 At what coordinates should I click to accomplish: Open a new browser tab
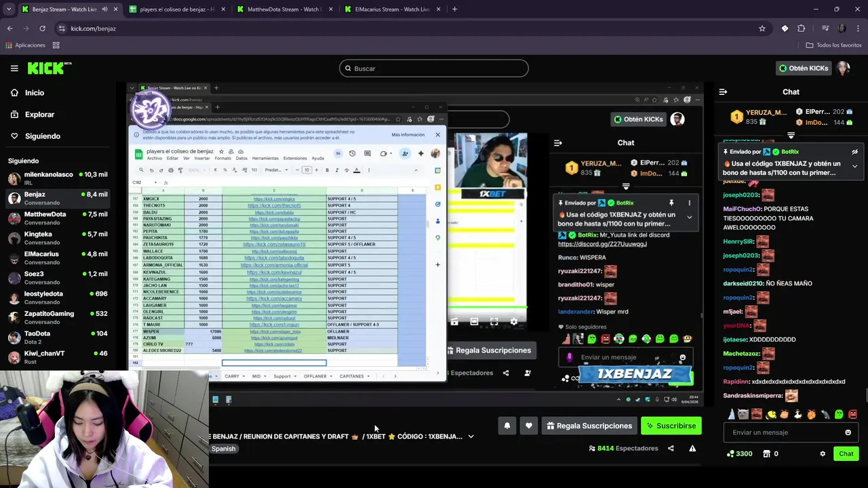(x=454, y=9)
